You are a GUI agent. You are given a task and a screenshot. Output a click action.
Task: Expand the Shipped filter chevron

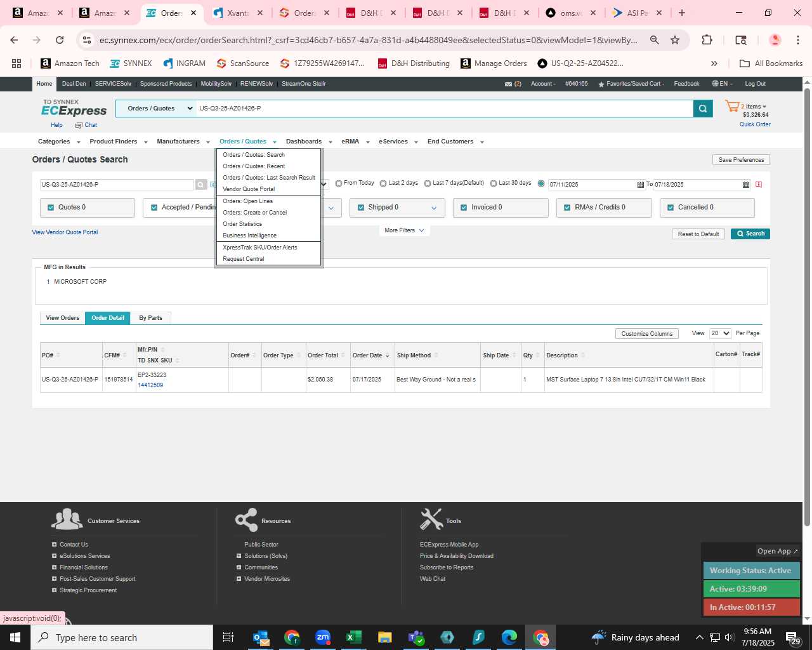[434, 208]
